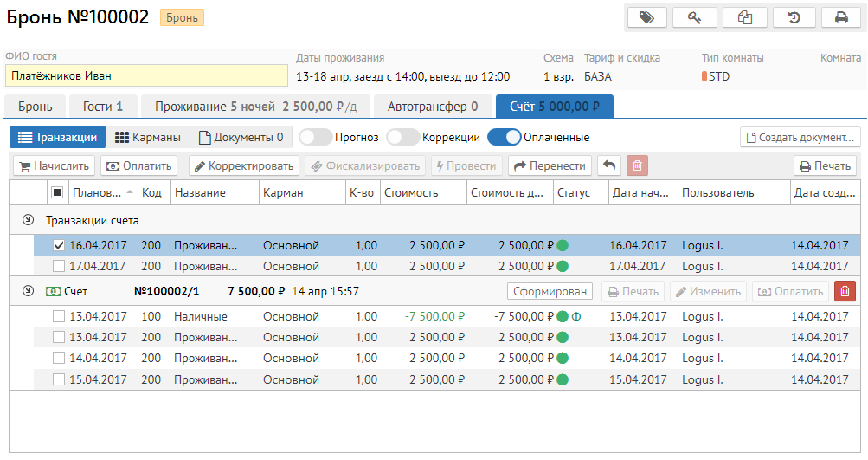This screenshot has width=868, height=460.
Task: Click the Начислить button
Action: [x=54, y=166]
